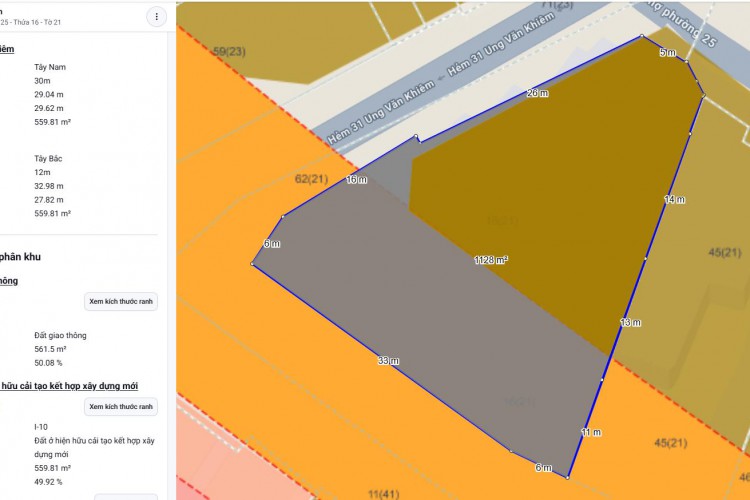Click parcel 45(21) beside the 14 m edge
This screenshot has width=750, height=500.
coord(725,252)
